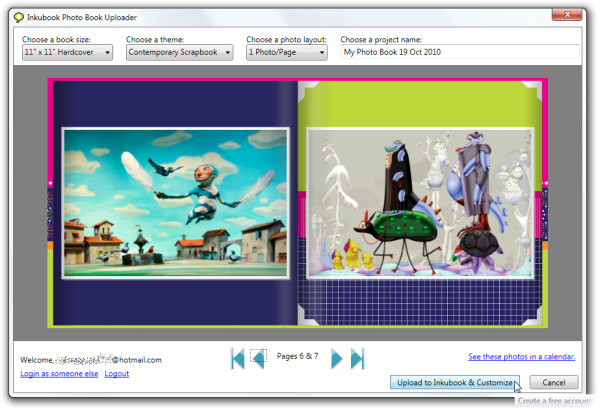The width and height of the screenshot is (600, 410).
Task: Click Upload to Inkubook & Customize button
Action: click(x=455, y=382)
